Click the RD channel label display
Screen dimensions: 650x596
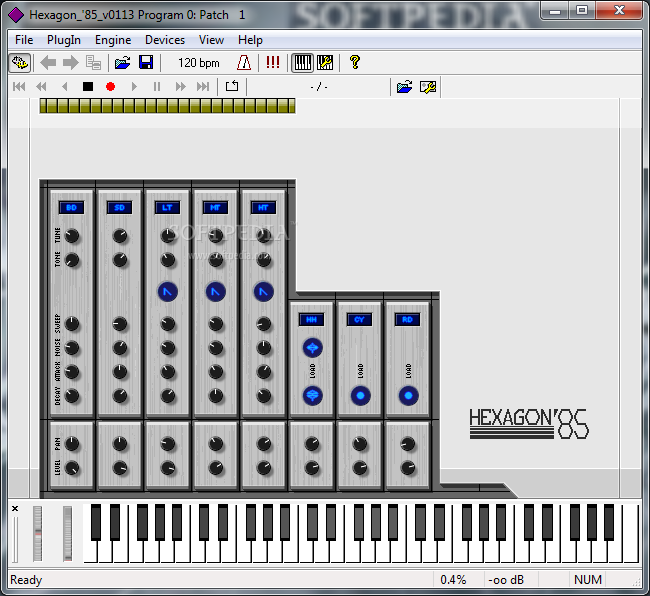407,320
